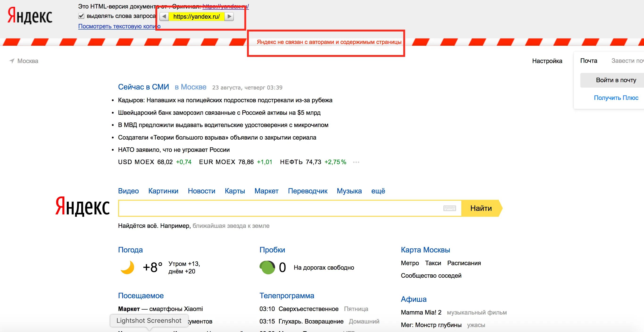
Task: Select the Переводчик service link
Action: [307, 191]
